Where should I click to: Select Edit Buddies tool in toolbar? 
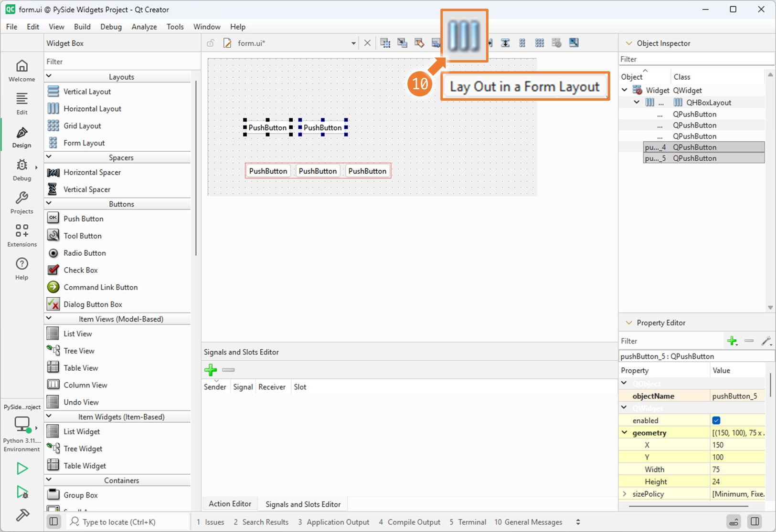click(419, 43)
